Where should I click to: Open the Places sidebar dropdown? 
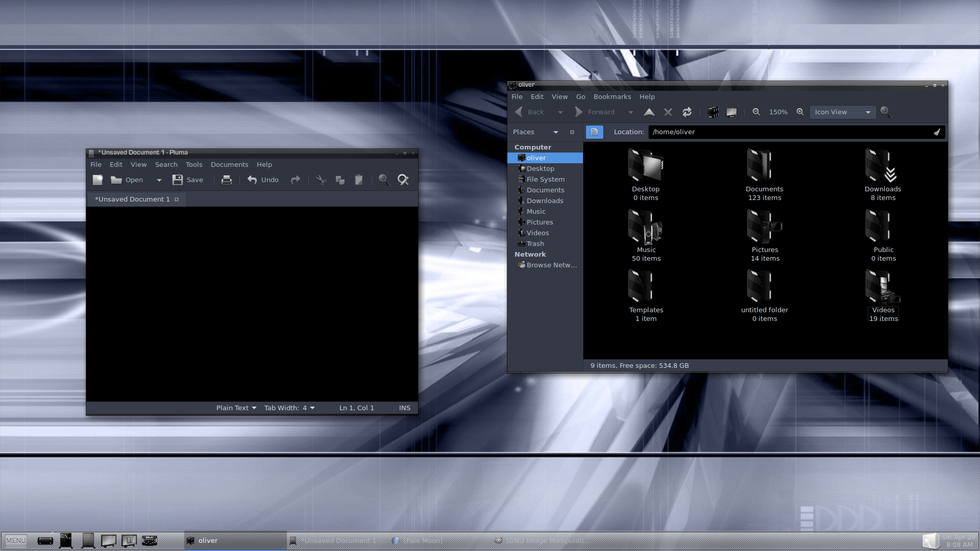pos(556,132)
